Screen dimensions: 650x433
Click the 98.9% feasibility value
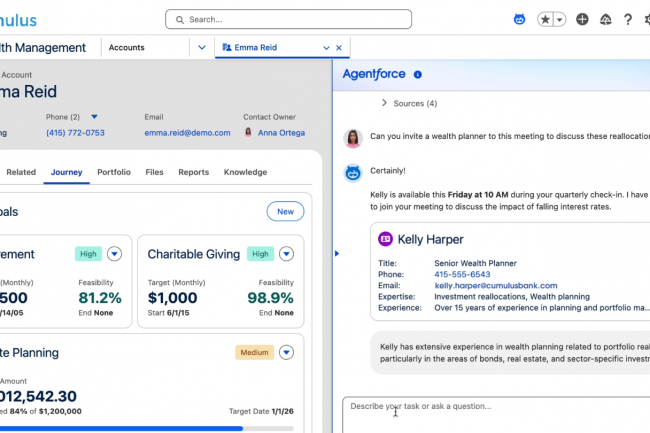point(270,298)
